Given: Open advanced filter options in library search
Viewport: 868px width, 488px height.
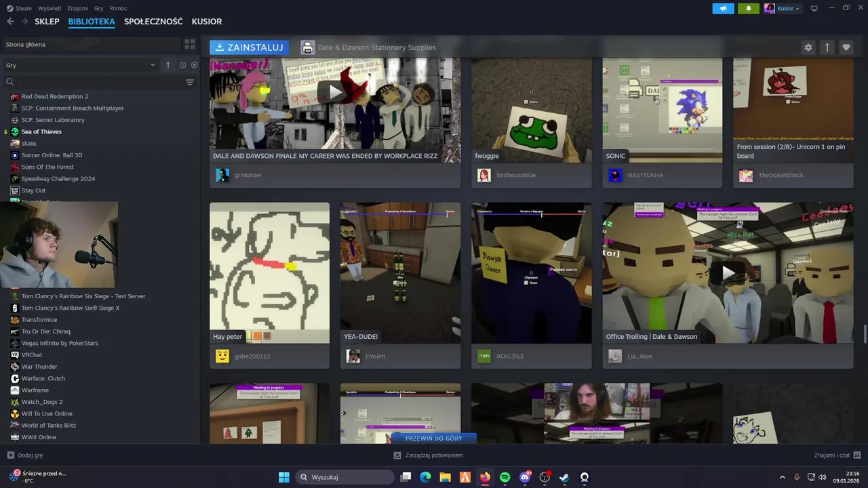Looking at the screenshot, I should click(190, 82).
